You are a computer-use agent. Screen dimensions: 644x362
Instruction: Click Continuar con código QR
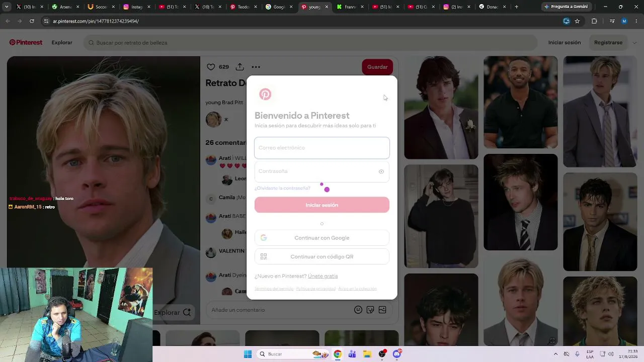(x=322, y=257)
